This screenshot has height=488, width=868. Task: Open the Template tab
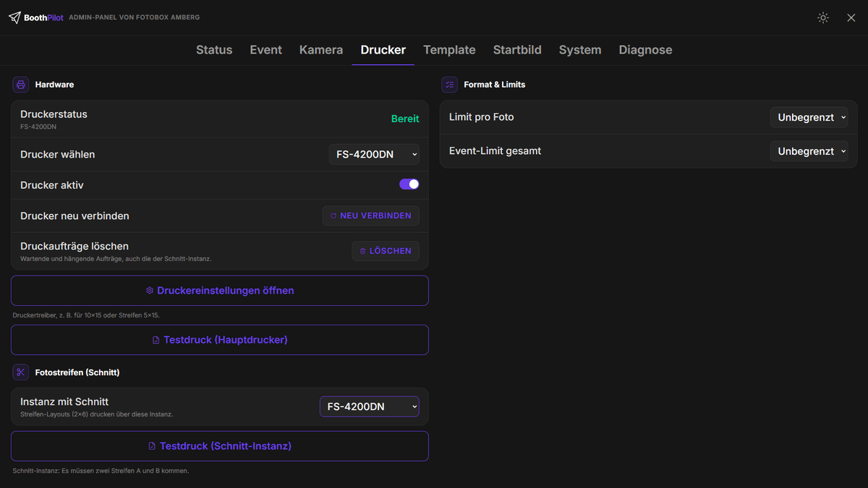[x=449, y=50]
